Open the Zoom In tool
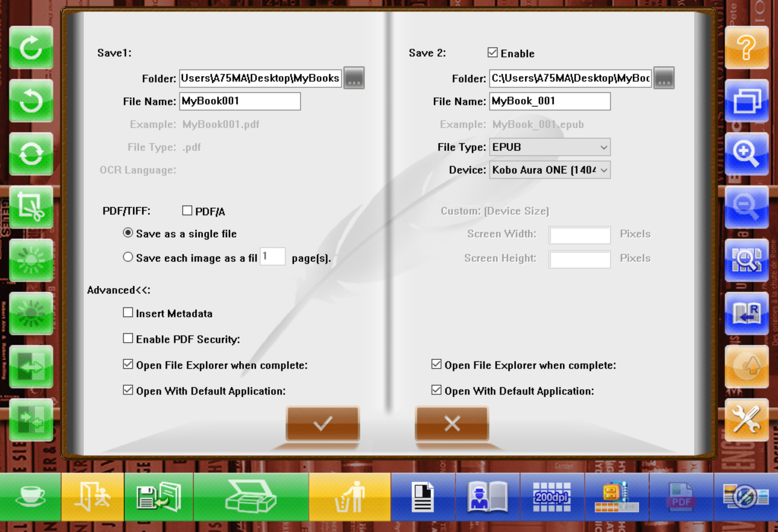 [x=747, y=154]
